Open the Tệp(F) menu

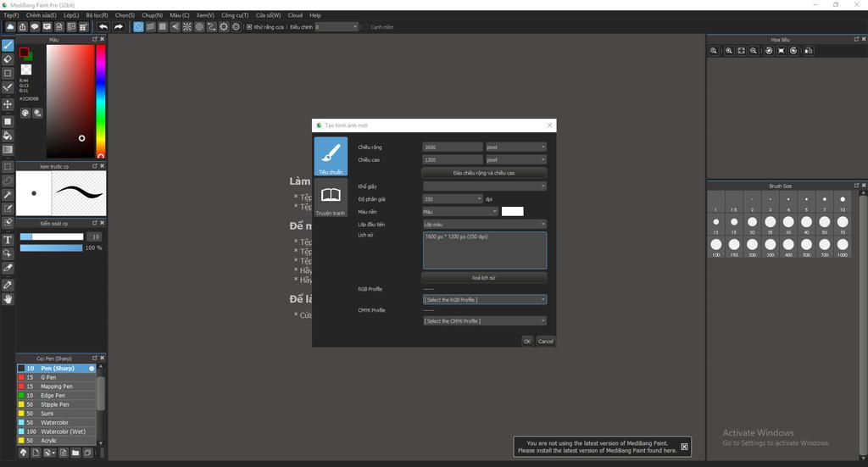click(11, 15)
